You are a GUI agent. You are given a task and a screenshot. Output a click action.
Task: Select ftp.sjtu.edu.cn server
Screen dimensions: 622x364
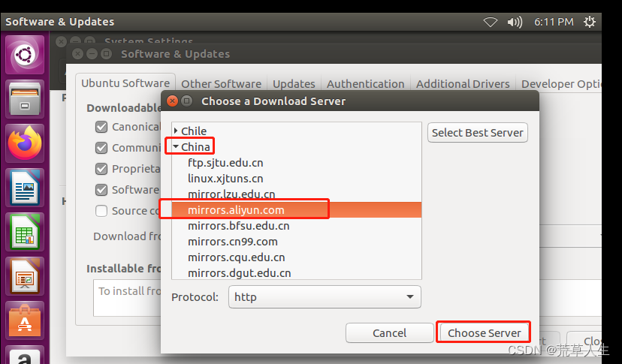pyautogui.click(x=296, y=163)
